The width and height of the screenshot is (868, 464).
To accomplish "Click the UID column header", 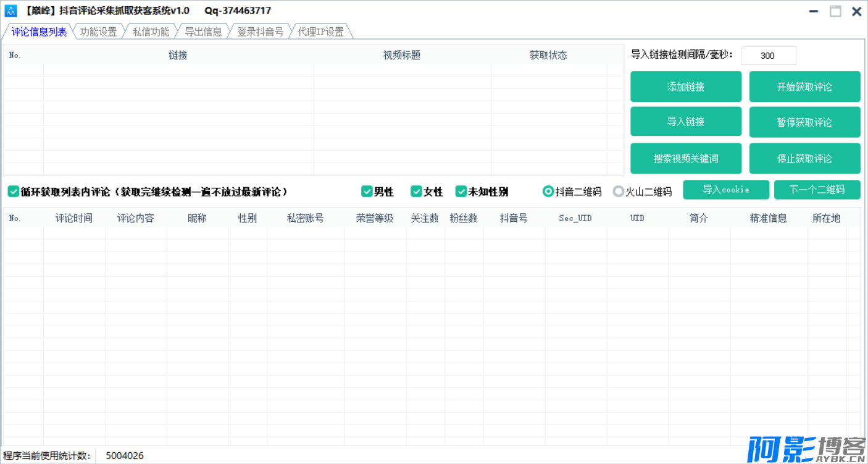I will coord(638,218).
